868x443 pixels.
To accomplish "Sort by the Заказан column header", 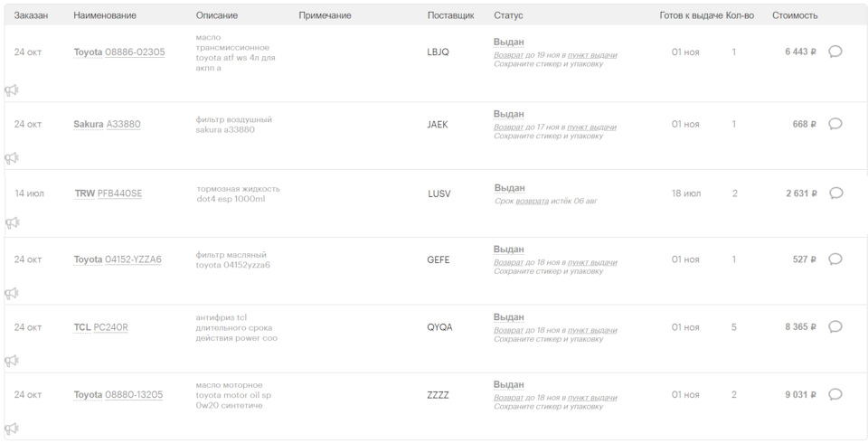I will [x=31, y=15].
